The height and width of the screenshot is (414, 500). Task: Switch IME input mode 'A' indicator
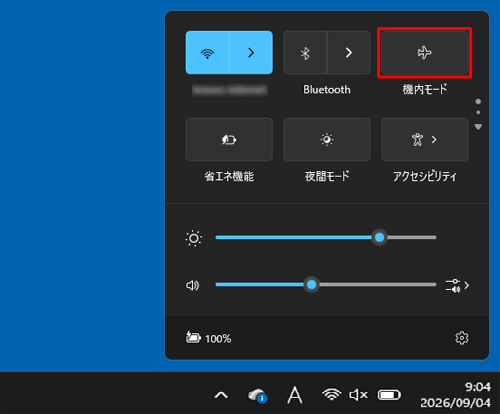(295, 395)
